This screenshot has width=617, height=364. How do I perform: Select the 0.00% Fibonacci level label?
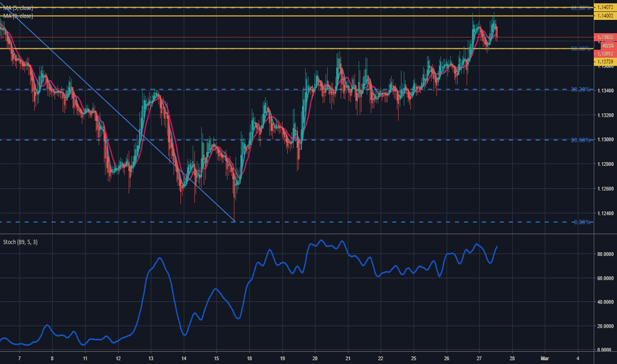[582, 222]
